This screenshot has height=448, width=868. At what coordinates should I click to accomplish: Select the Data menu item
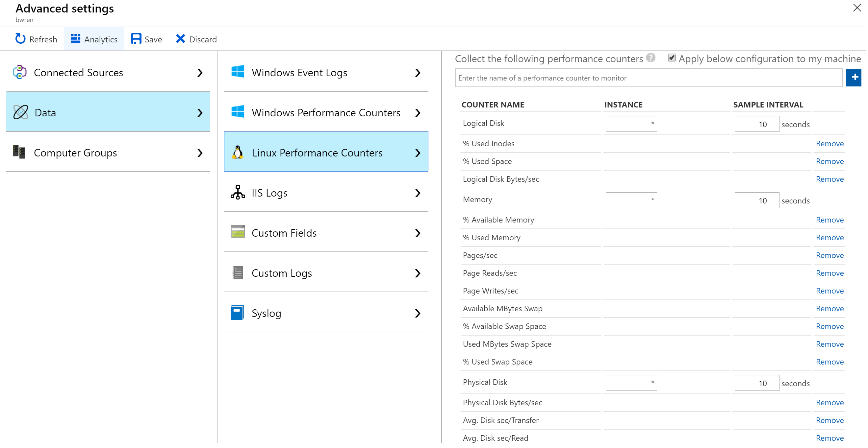coord(108,112)
